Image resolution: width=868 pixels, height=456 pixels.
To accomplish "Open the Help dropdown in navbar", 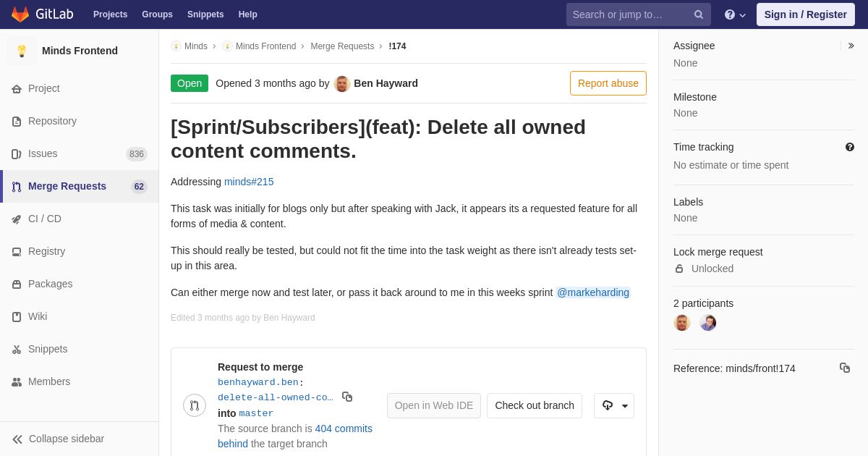I will pyautogui.click(x=734, y=14).
